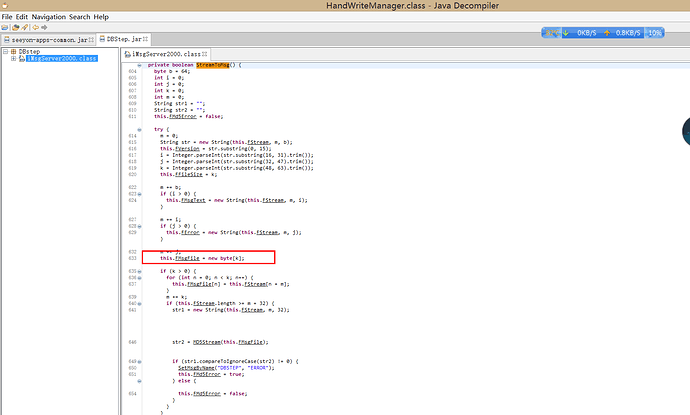Screen dimensions: 690x415
Task: Follow the SetMsgByName method link on line 650
Action: click(x=196, y=368)
